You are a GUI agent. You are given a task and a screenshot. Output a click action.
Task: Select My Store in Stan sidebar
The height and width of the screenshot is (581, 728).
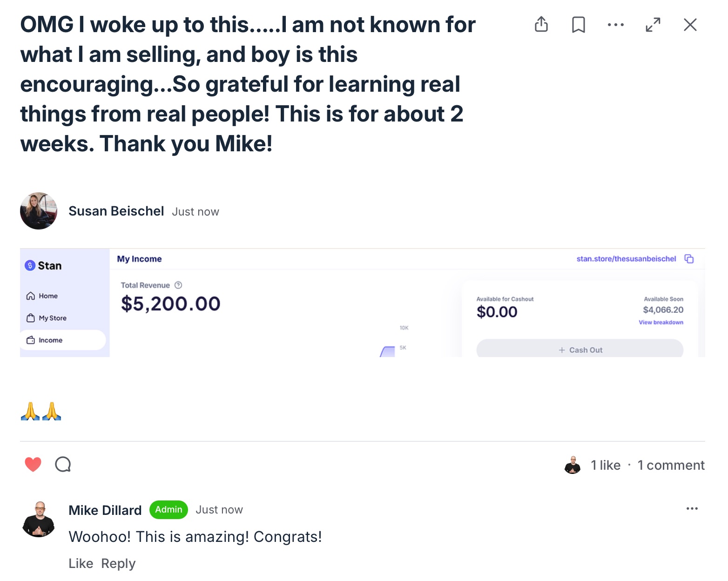(x=52, y=318)
